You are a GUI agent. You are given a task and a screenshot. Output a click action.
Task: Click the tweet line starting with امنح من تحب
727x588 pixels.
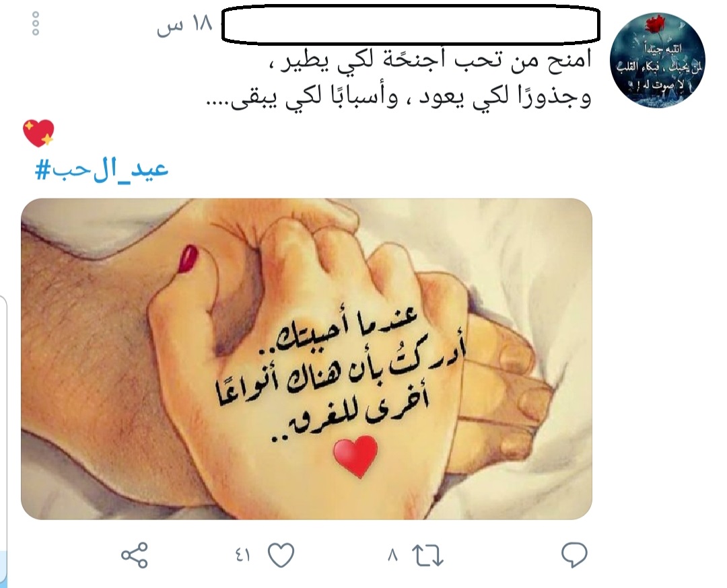430,62
